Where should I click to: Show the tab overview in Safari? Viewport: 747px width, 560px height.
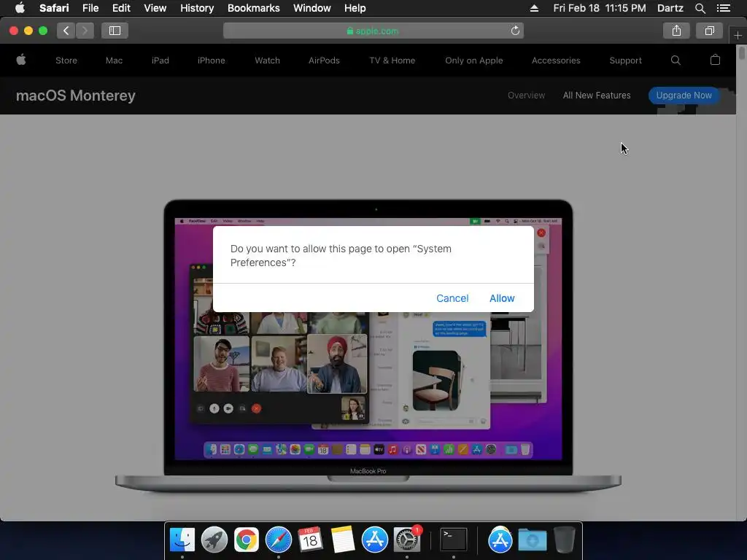(x=709, y=31)
